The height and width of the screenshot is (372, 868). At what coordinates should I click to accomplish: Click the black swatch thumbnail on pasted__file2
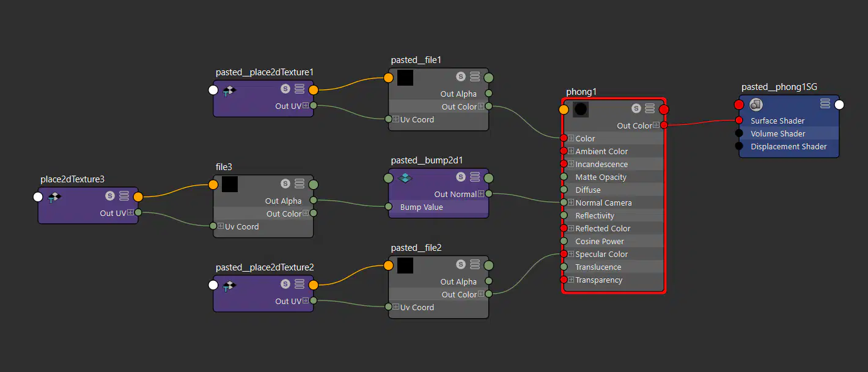click(405, 266)
